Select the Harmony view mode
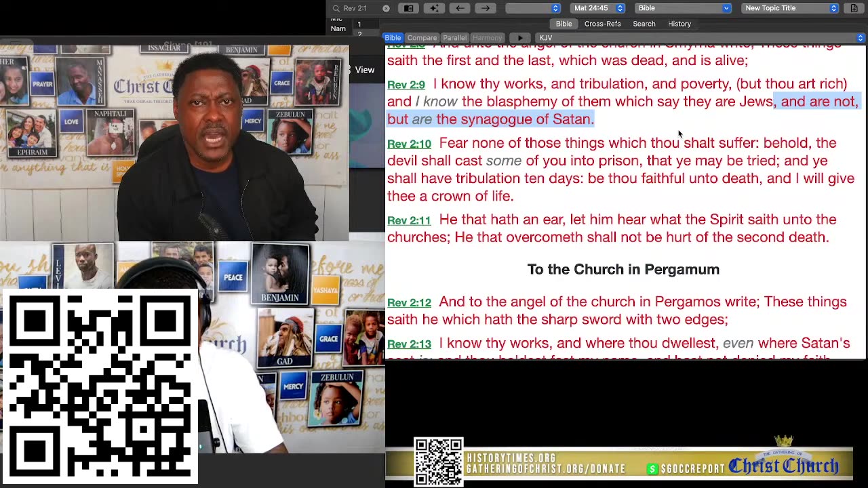 (487, 38)
